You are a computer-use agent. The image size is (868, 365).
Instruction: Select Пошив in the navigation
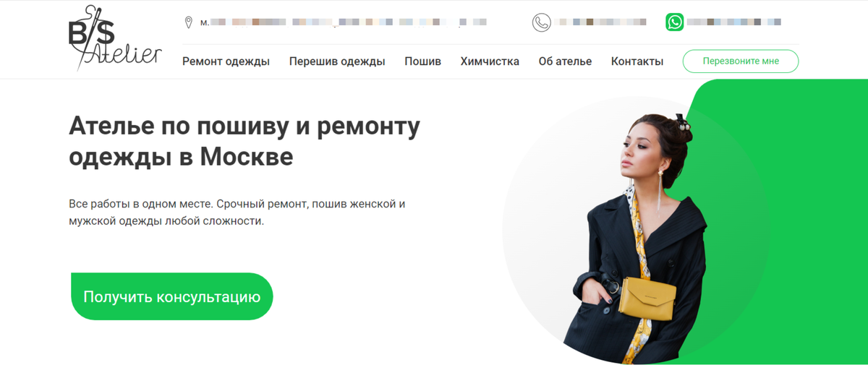pos(422,61)
